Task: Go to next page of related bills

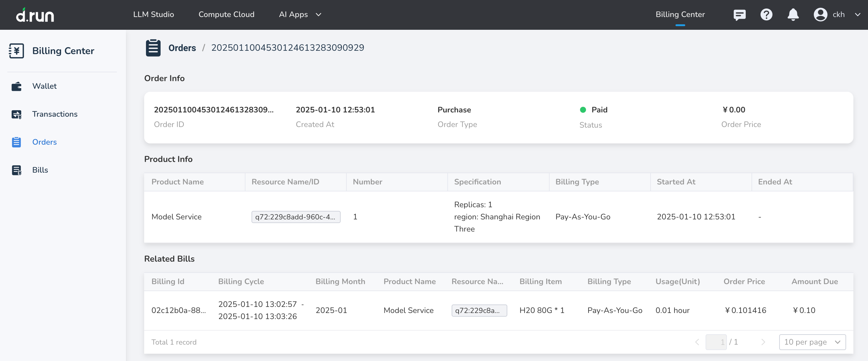Action: pos(763,342)
